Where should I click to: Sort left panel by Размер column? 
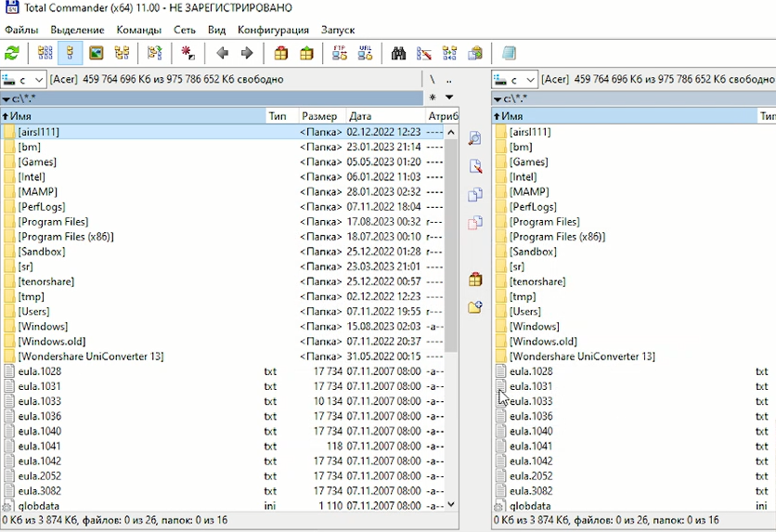322,116
